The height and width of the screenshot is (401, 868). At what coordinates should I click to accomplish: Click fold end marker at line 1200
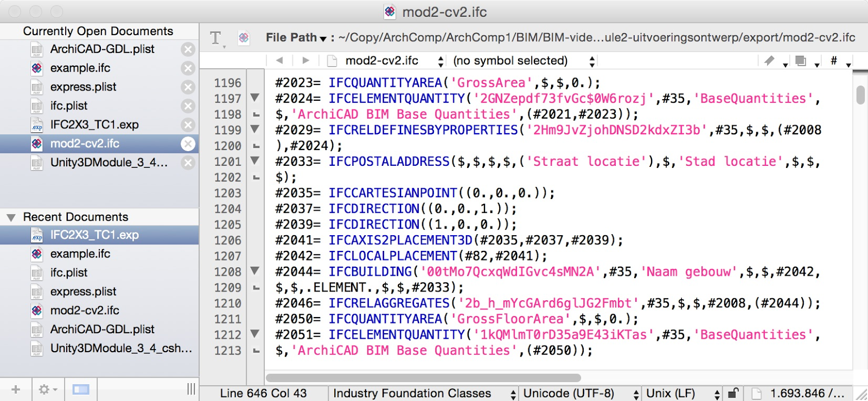click(x=256, y=146)
